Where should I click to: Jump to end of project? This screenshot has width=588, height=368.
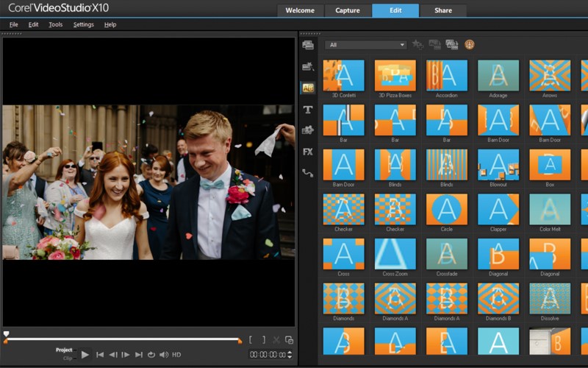139,355
